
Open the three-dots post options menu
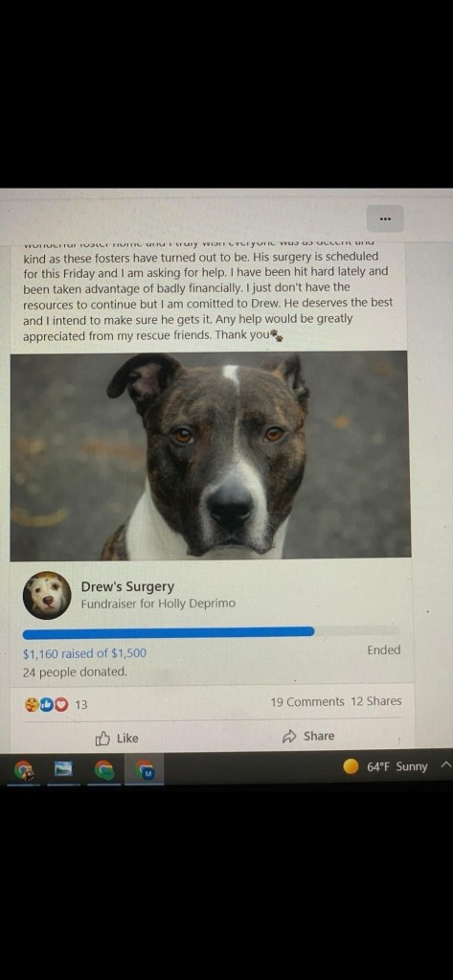coord(385,218)
